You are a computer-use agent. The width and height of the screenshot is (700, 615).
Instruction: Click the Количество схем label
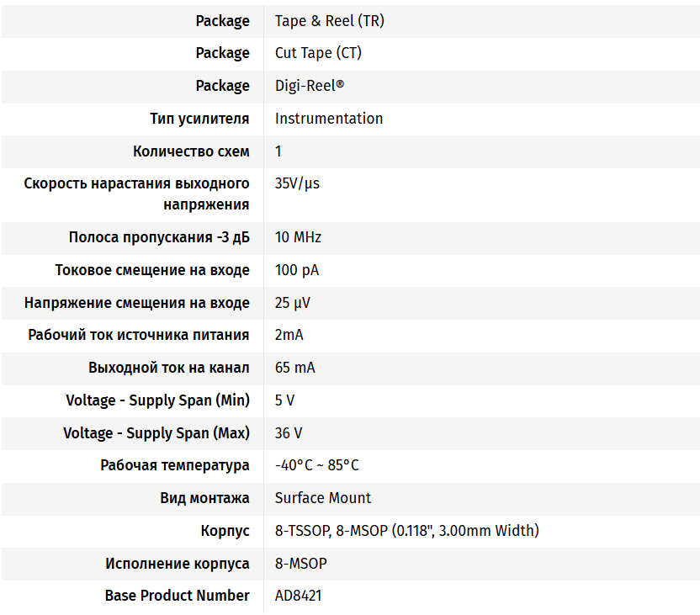pyautogui.click(x=191, y=151)
